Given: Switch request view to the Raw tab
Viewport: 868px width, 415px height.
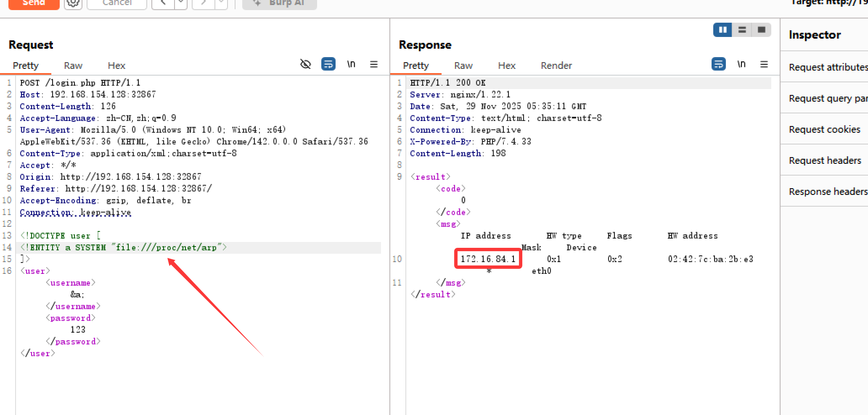Looking at the screenshot, I should click(73, 66).
